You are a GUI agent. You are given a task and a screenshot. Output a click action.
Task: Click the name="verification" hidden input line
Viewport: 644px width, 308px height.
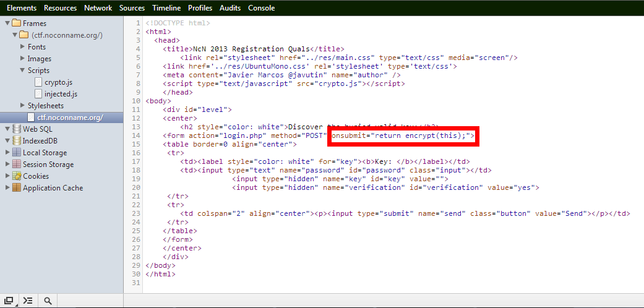pyautogui.click(x=385, y=187)
